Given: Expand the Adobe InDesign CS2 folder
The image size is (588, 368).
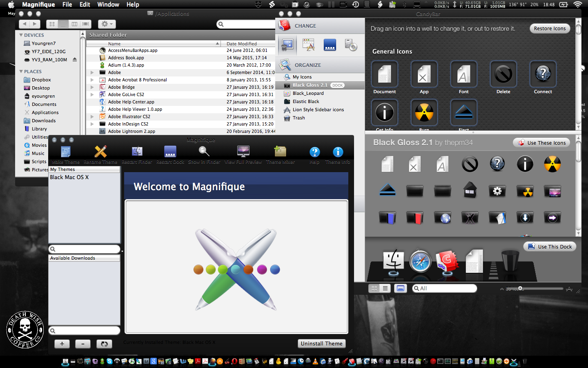Looking at the screenshot, I should pos(92,124).
